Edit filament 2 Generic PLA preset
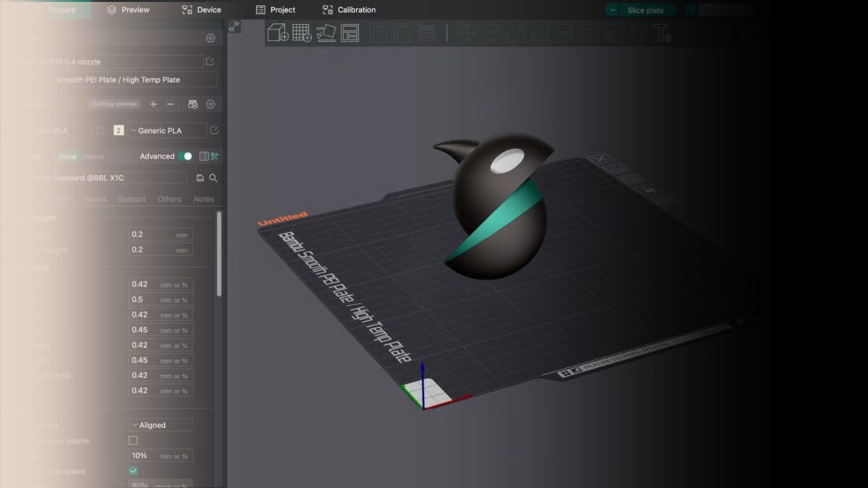 pyautogui.click(x=214, y=130)
